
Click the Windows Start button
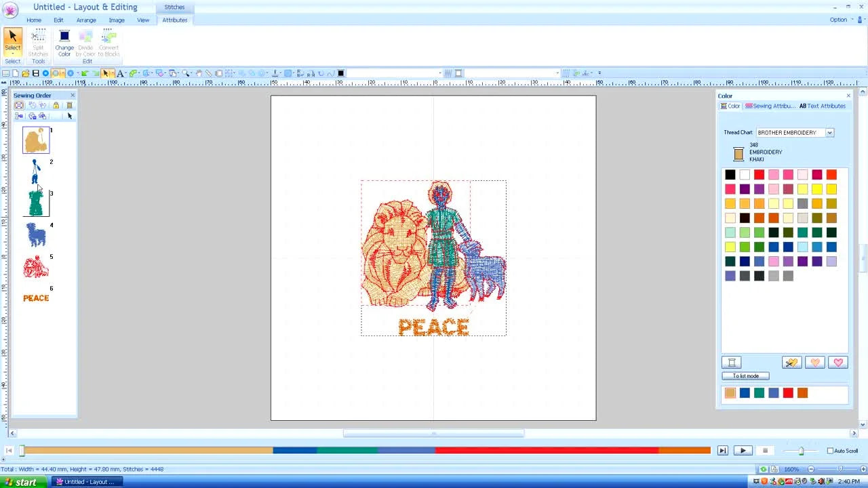click(x=20, y=482)
